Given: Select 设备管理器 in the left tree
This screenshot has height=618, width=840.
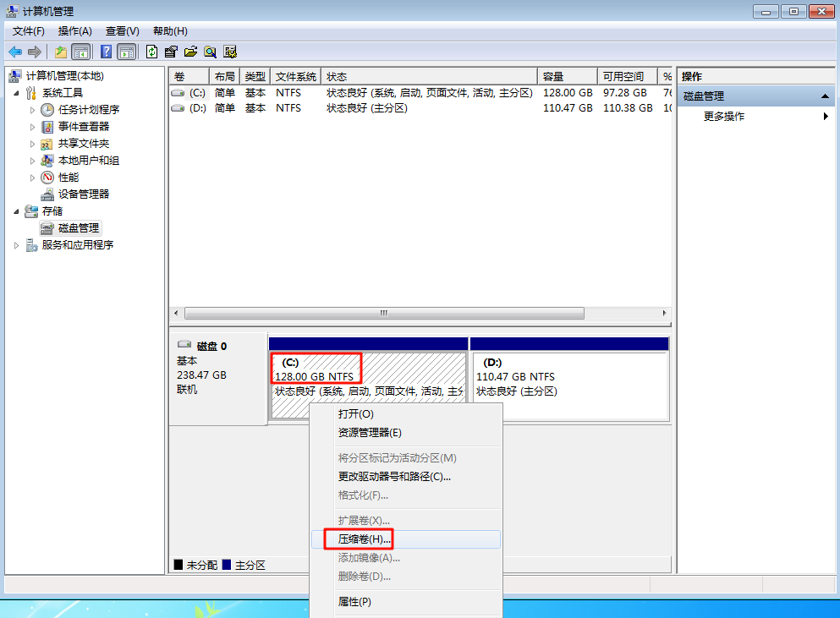Looking at the screenshot, I should [x=83, y=194].
